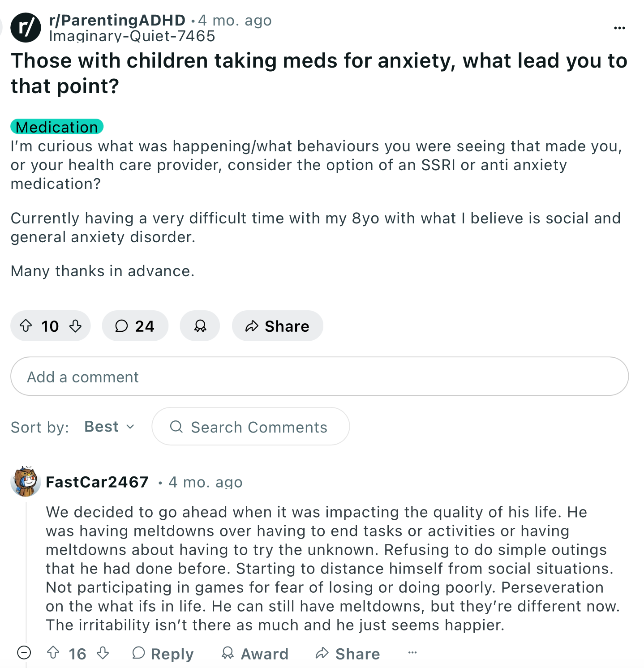
Task: Visit the r/ParentingADHD community link
Action: (117, 20)
